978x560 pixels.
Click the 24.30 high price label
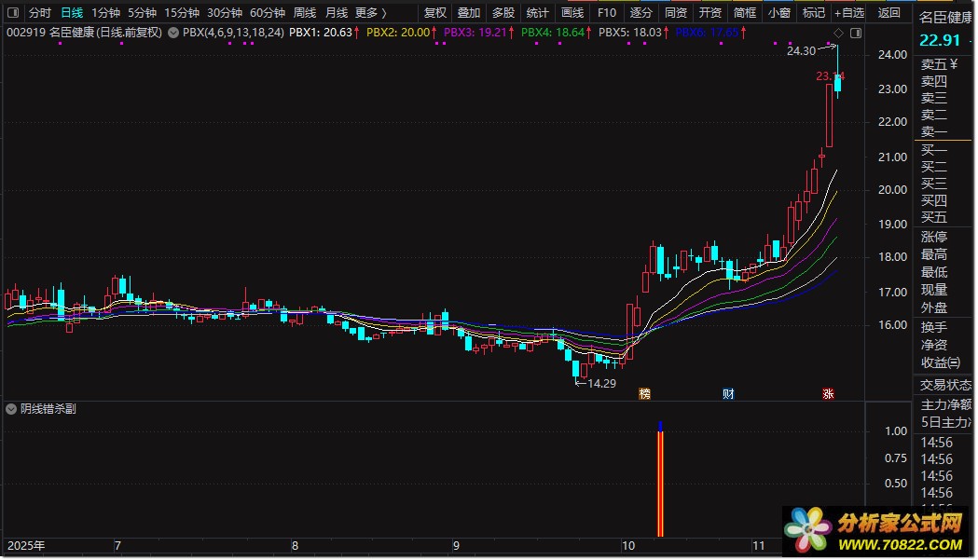[801, 51]
